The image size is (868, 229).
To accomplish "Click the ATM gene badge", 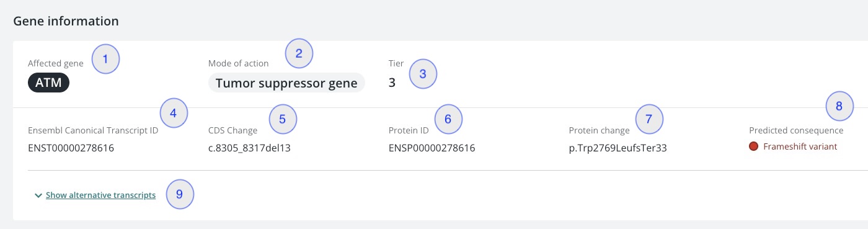I will point(48,83).
